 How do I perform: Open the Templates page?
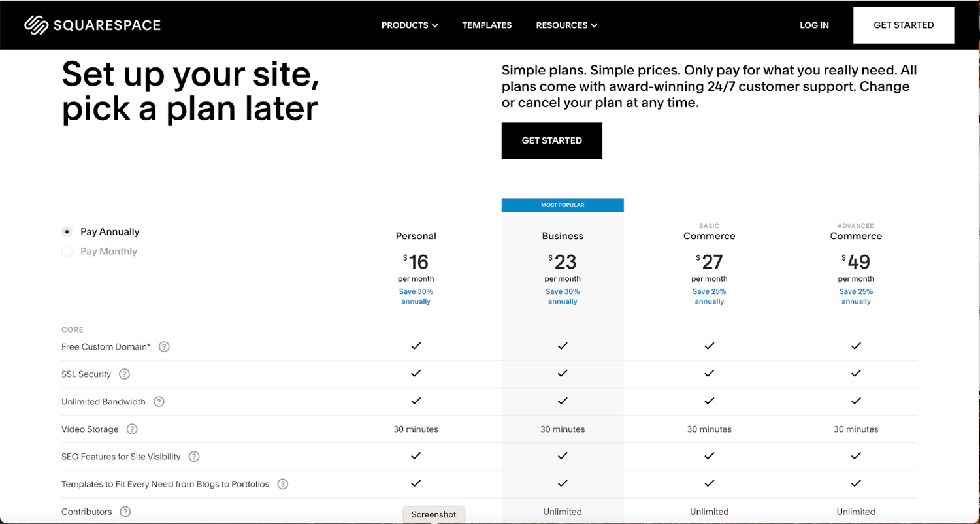pos(487,25)
